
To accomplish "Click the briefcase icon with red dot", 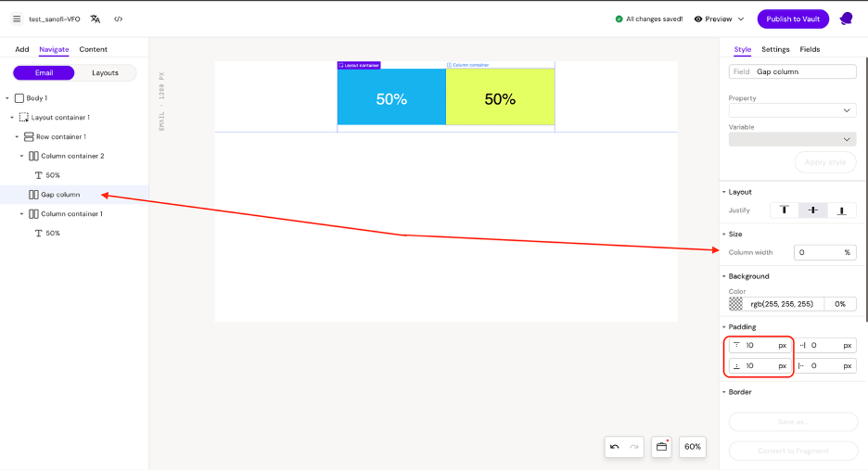I will 662,447.
